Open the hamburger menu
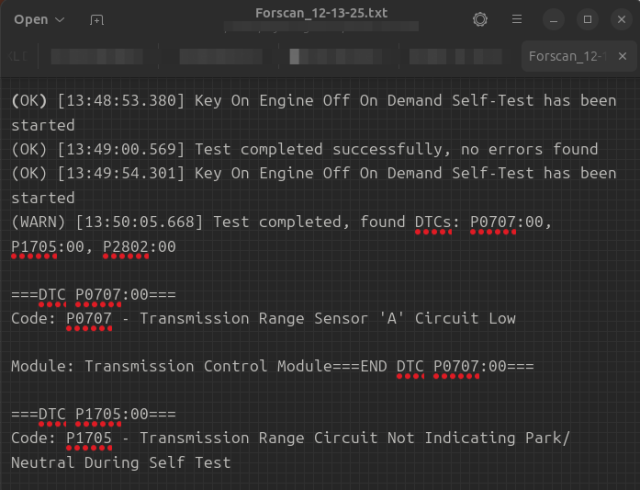 coord(516,19)
